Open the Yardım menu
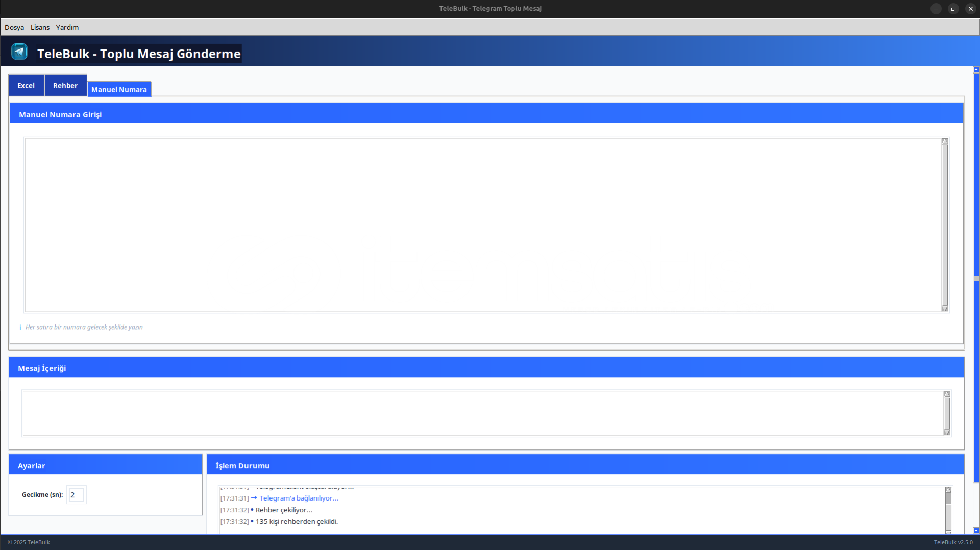 pyautogui.click(x=67, y=27)
